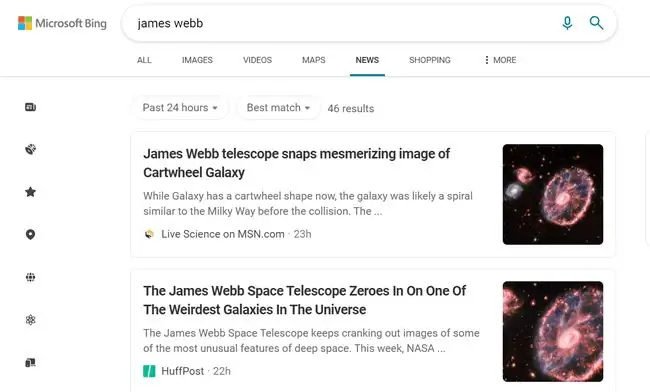
Task: Open the location pin sidebar icon
Action: [x=30, y=235]
